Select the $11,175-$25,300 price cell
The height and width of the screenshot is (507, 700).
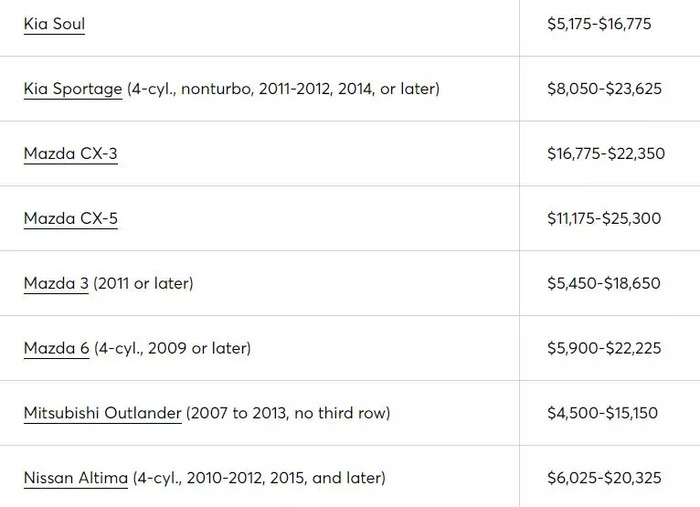(x=604, y=218)
